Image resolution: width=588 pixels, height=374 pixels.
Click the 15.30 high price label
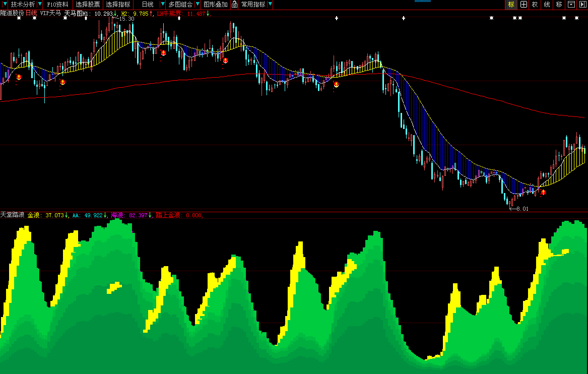tap(126, 18)
